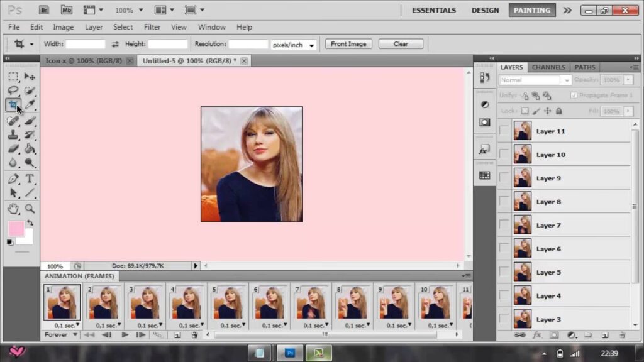Click the pink foreground color swatch
This screenshot has width=644, height=362.
(16, 228)
